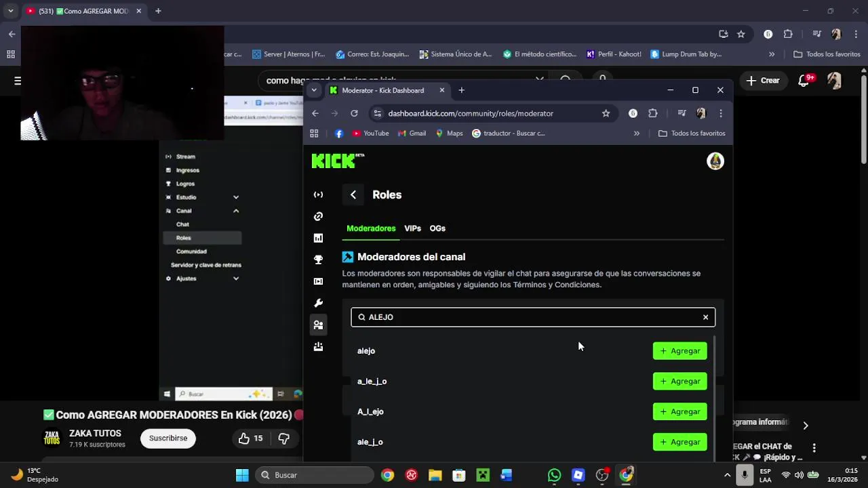
Task: Click the link icon in Kick sidebar
Action: point(318,216)
